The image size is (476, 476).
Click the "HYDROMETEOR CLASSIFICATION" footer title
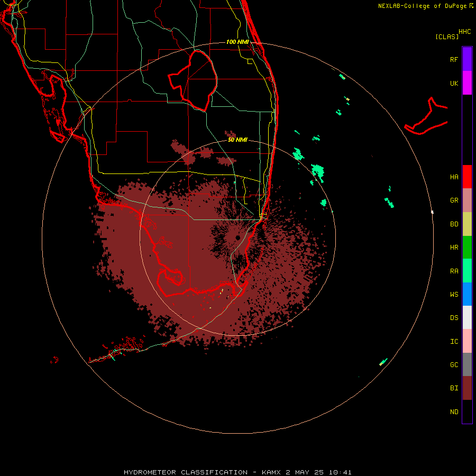click(186, 472)
